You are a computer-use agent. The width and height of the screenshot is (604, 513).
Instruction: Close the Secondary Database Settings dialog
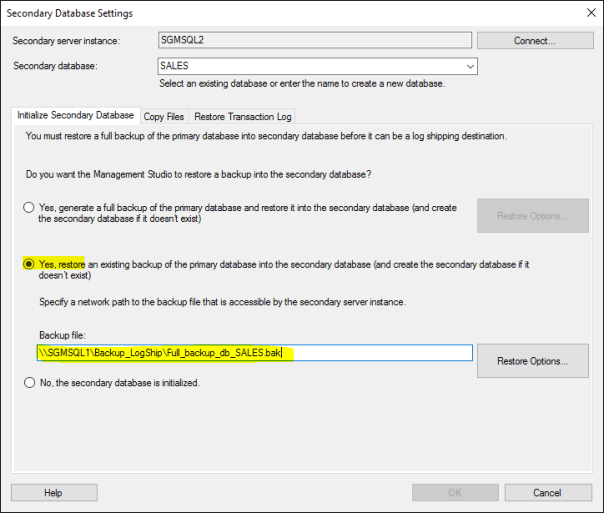591,13
